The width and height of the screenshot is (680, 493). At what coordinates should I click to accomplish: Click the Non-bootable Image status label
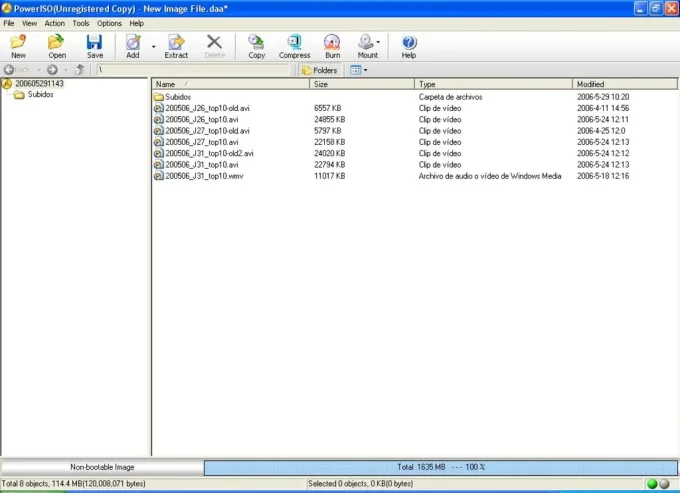(102, 467)
